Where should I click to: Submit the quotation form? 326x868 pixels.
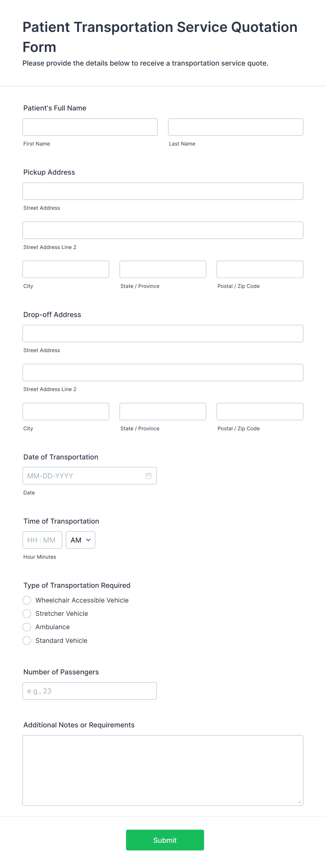[x=165, y=840]
